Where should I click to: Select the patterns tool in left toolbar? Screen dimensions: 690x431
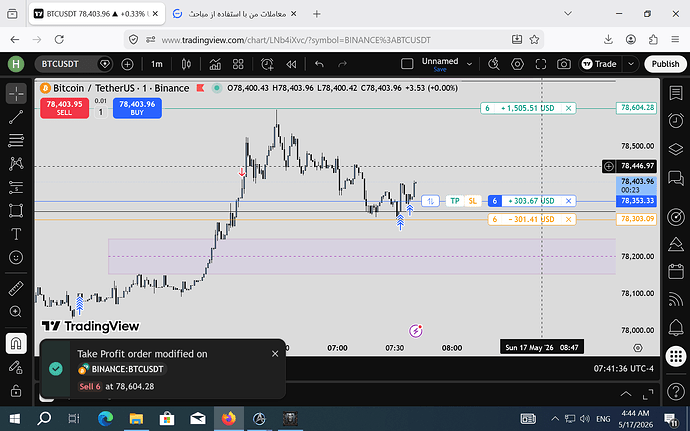click(16, 164)
